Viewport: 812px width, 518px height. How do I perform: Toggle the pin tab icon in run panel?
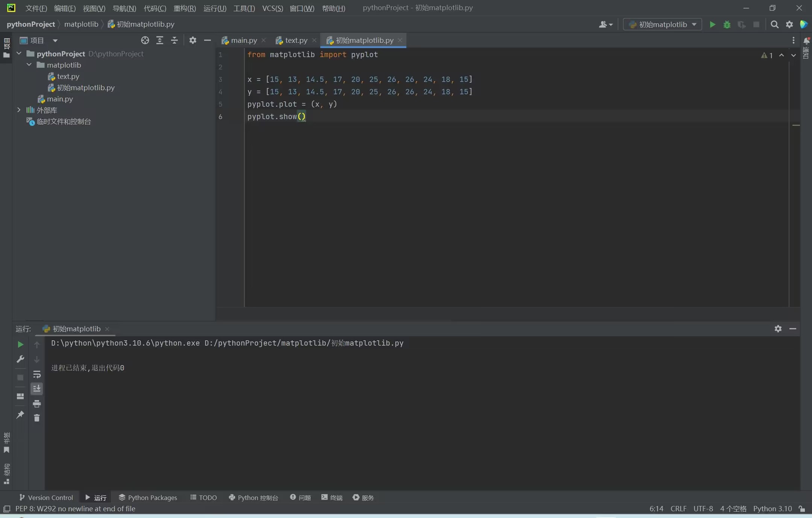[x=20, y=415]
